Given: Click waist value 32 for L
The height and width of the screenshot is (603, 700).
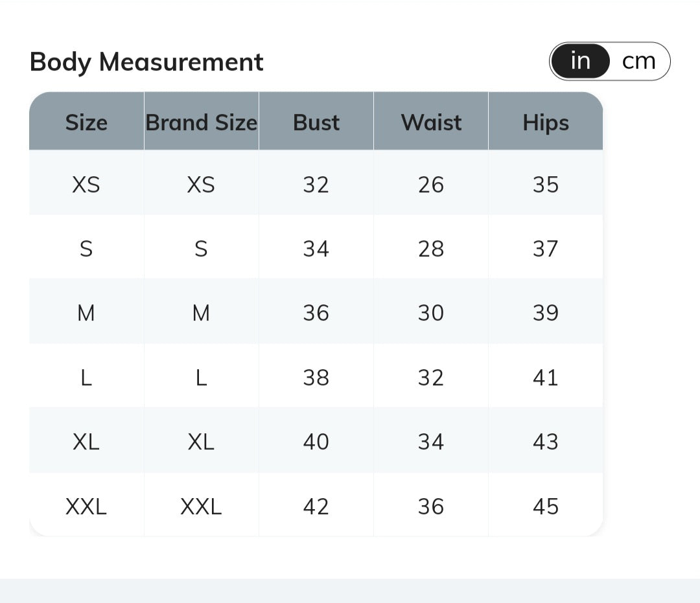Looking at the screenshot, I should [x=431, y=378].
